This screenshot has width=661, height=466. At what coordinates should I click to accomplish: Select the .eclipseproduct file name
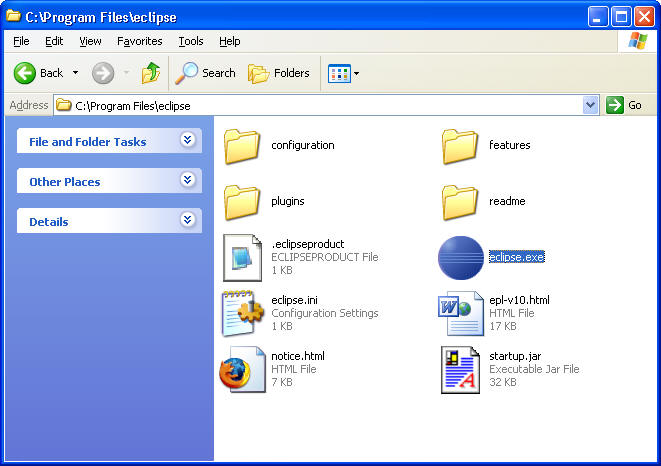308,244
